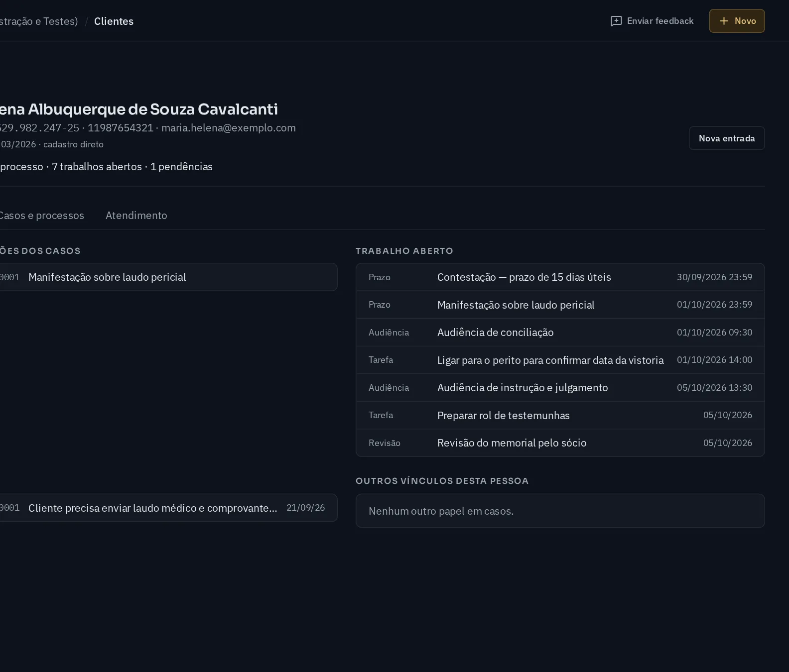Viewport: 789px width, 672px height.
Task: Click the 7 trabalhos abertos summary
Action: coord(97,167)
